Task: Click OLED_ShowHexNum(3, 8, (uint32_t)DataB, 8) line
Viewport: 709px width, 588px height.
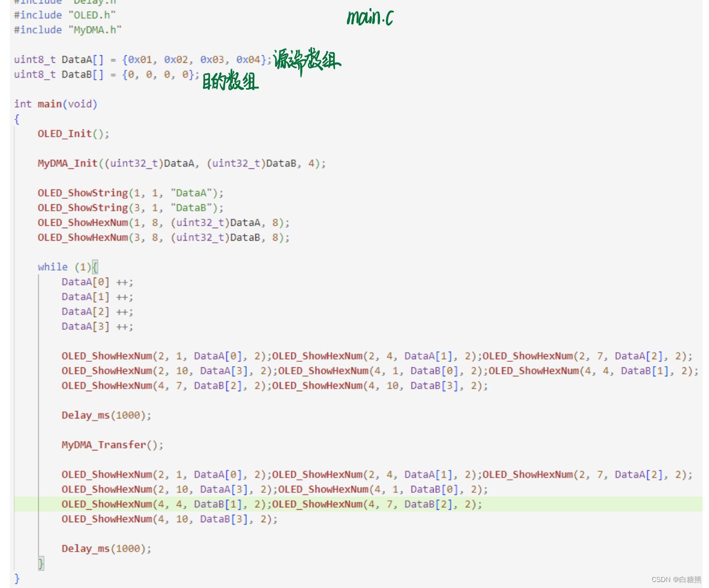Action: click(x=164, y=237)
